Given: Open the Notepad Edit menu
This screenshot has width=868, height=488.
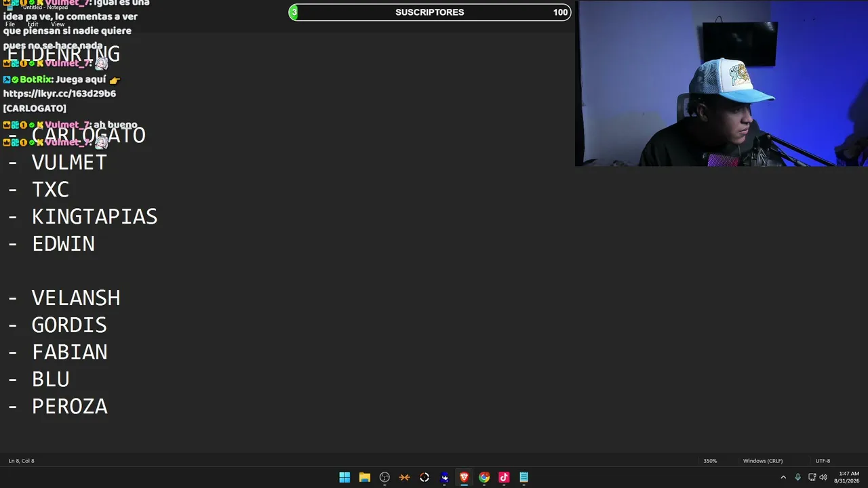Looking at the screenshot, I should coord(33,24).
